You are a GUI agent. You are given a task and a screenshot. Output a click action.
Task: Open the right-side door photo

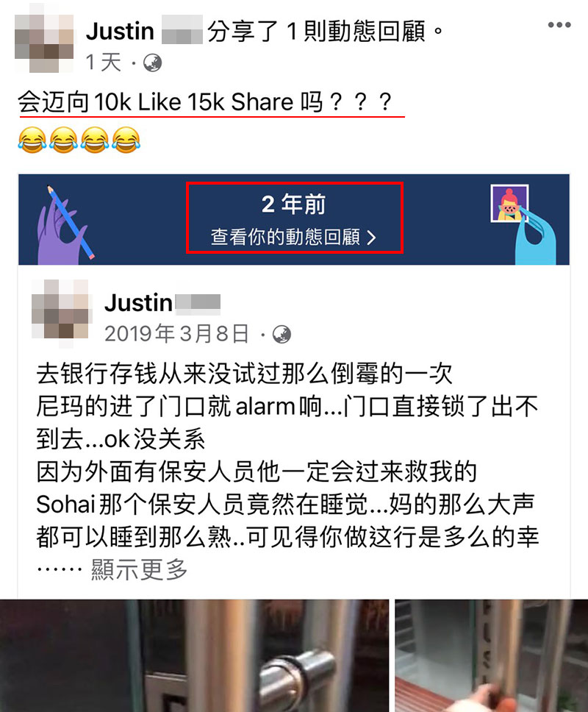coord(492,655)
